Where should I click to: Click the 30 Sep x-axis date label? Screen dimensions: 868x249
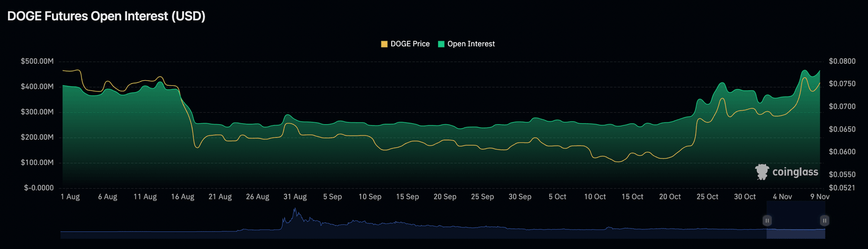pos(520,197)
